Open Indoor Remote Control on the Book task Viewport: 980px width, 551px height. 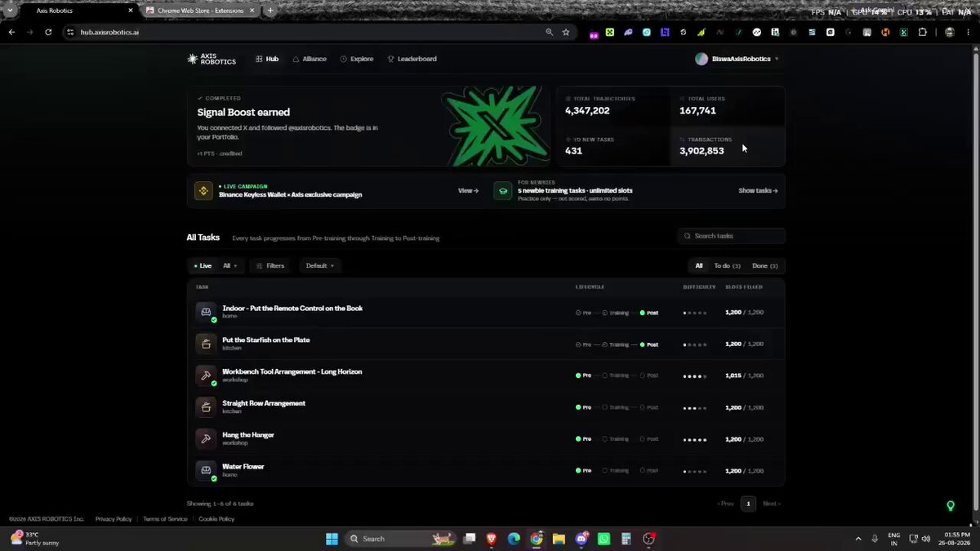(x=292, y=308)
